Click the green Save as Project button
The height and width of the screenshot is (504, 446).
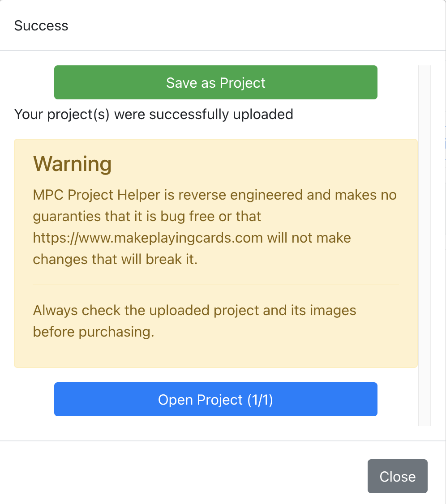(215, 83)
